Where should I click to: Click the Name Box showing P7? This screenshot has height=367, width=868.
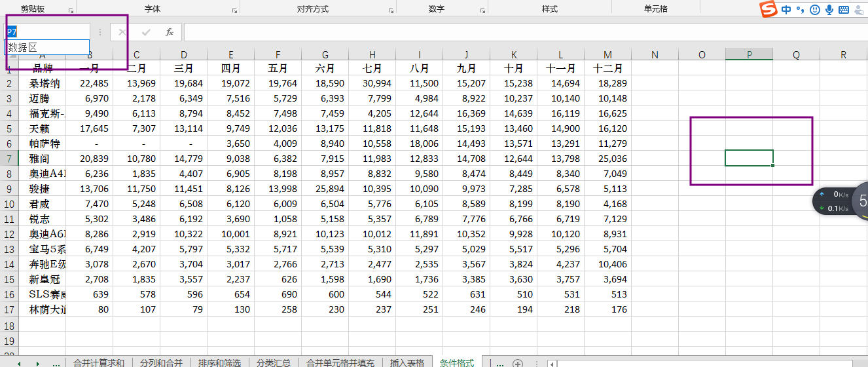tap(47, 31)
